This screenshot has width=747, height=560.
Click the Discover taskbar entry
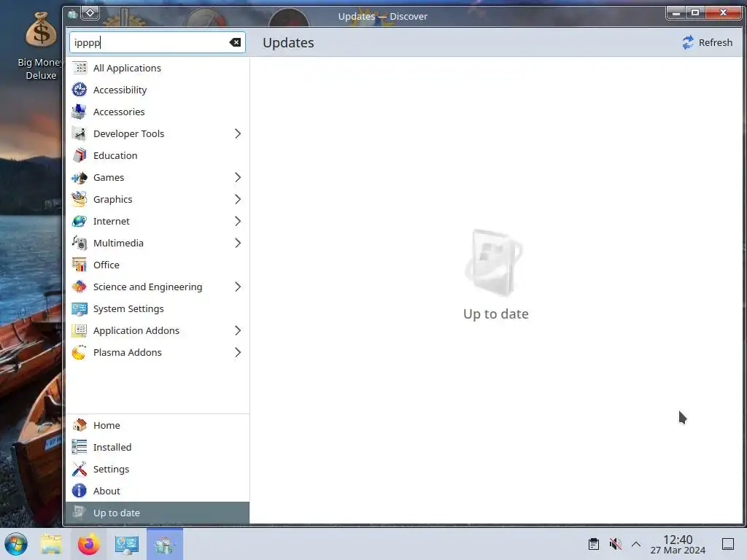[x=165, y=544]
